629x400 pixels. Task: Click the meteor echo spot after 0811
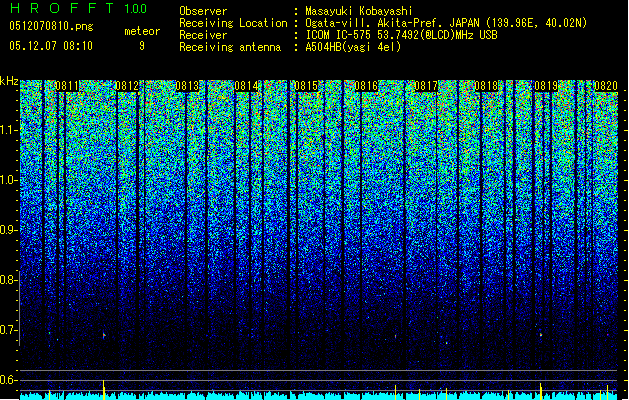tap(104, 335)
